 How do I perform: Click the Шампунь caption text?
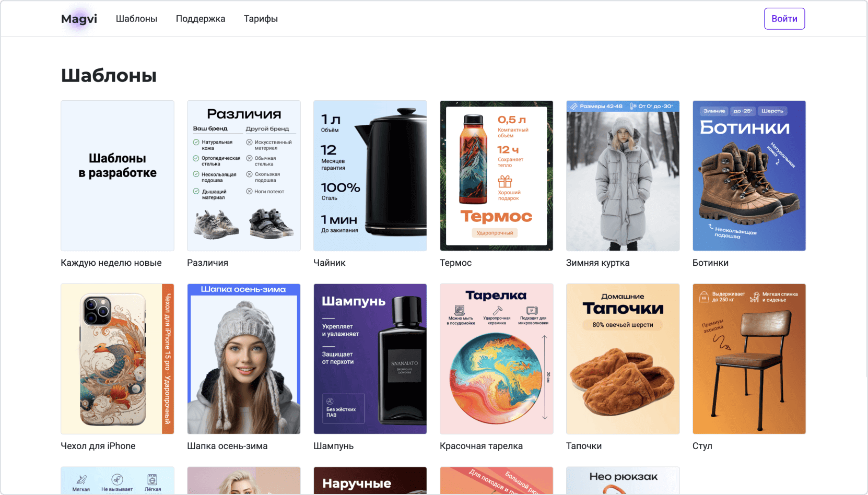[334, 446]
